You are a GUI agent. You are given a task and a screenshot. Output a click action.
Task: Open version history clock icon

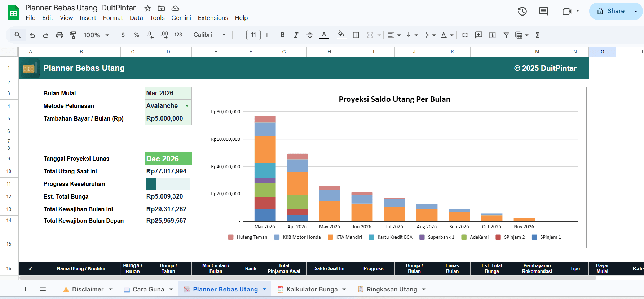click(x=522, y=11)
